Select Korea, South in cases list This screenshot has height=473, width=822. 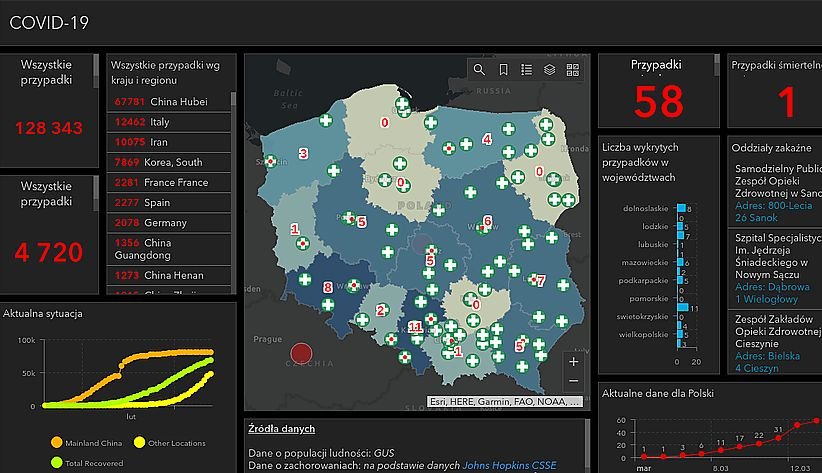[168, 162]
